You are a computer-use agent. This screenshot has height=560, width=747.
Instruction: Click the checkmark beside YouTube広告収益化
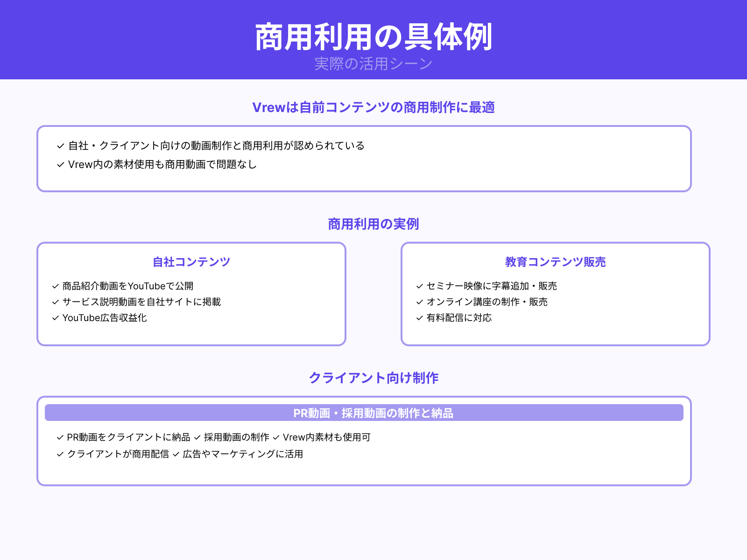tap(55, 318)
